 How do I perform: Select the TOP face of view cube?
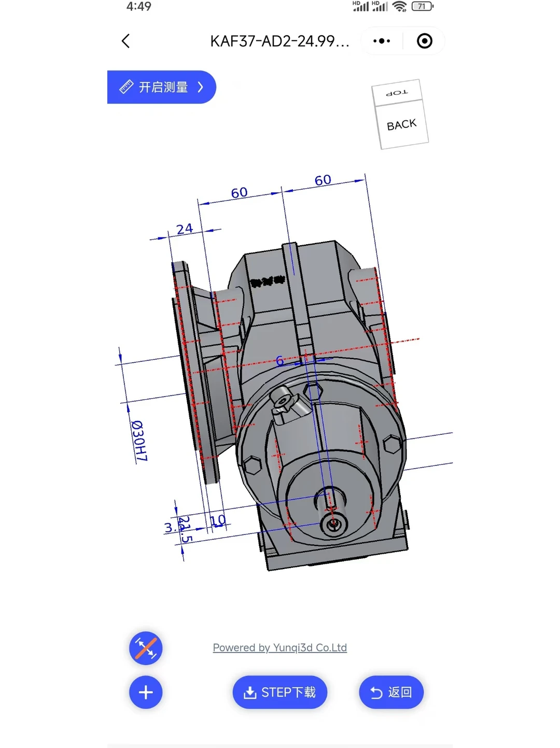pos(397,93)
